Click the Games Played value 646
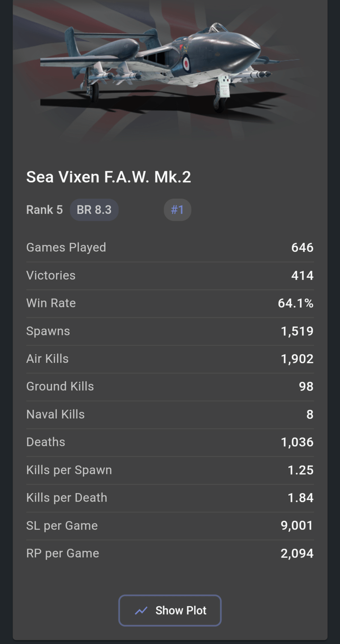 pyautogui.click(x=302, y=248)
